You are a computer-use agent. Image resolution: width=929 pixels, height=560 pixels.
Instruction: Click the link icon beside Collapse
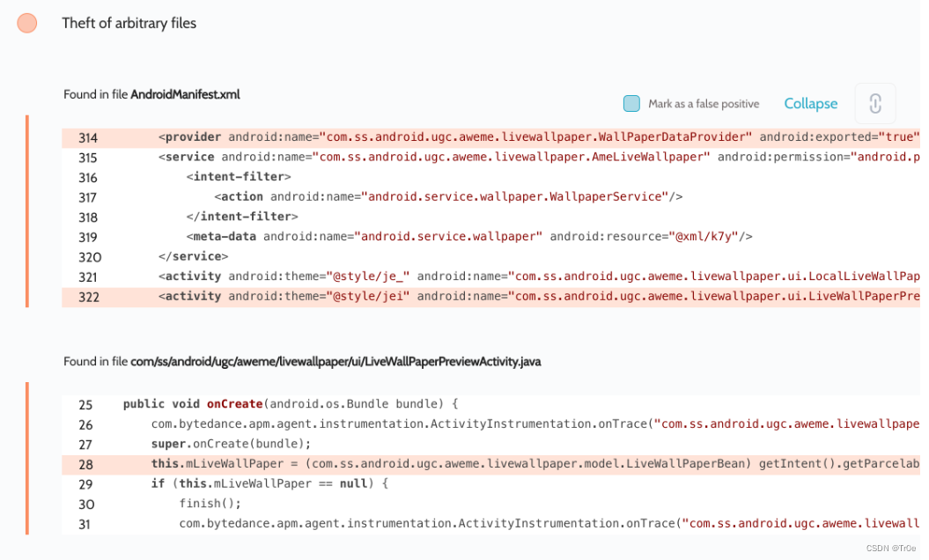point(875,103)
